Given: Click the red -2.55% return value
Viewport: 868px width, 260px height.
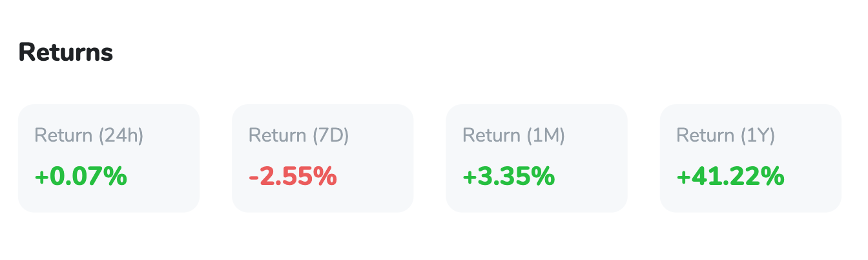Looking at the screenshot, I should (293, 176).
